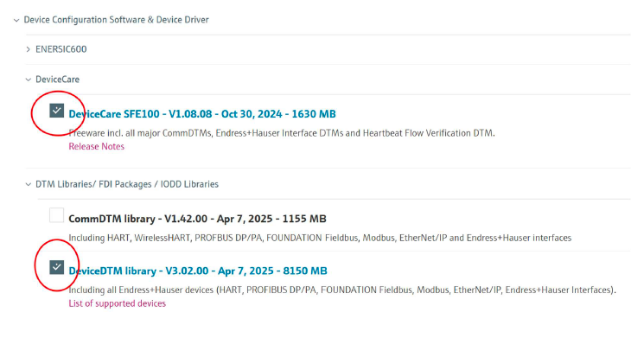644x338 pixels.
Task: Collapse Device Configuration Software & Device Driver section
Action: [16, 20]
